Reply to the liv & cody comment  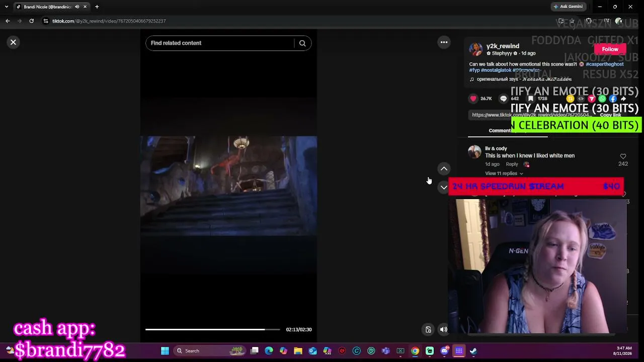tap(512, 164)
